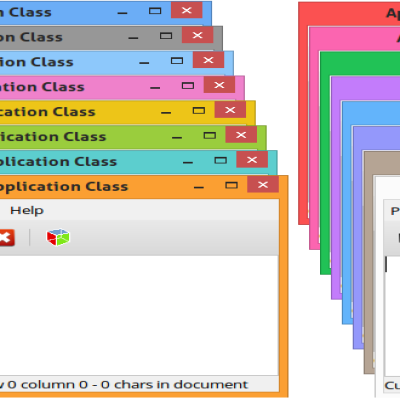
Task: Maximize the topmost blue title bar window
Action: coord(155,11)
